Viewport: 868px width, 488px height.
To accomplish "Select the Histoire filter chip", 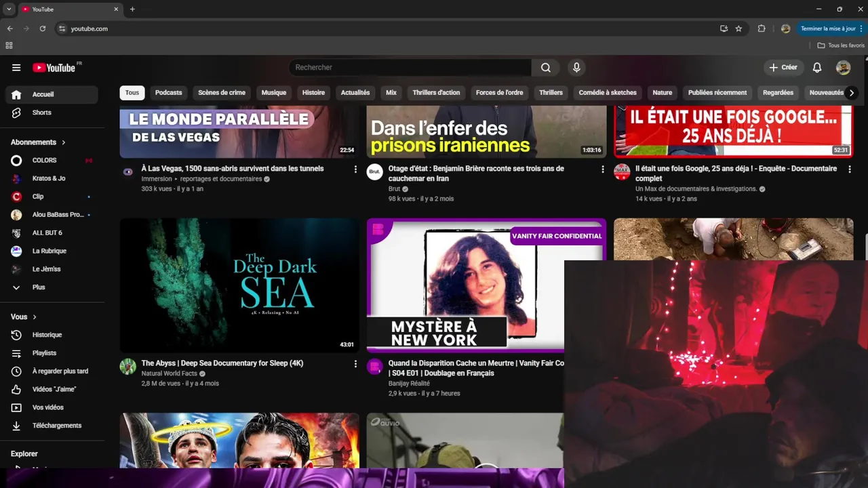I will coord(313,93).
